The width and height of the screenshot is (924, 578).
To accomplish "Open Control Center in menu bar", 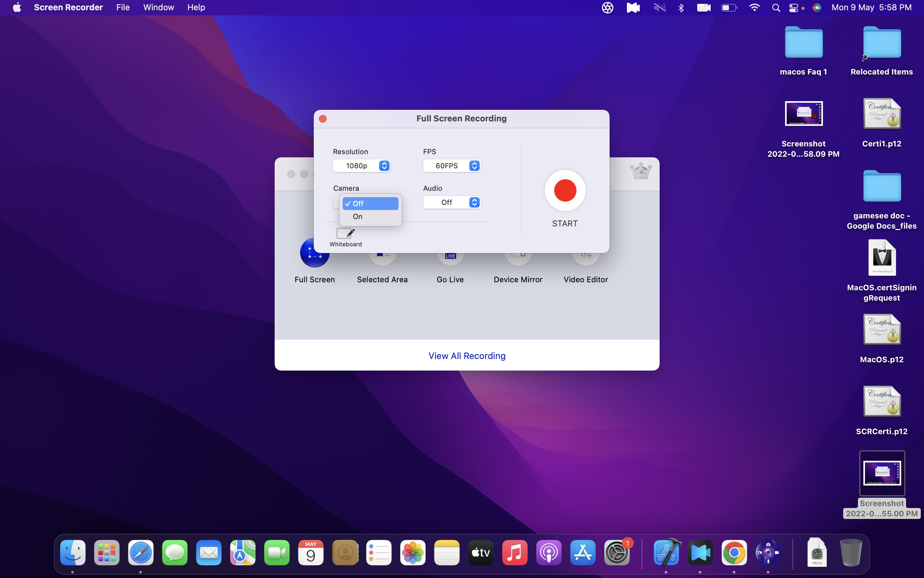I will (x=794, y=8).
